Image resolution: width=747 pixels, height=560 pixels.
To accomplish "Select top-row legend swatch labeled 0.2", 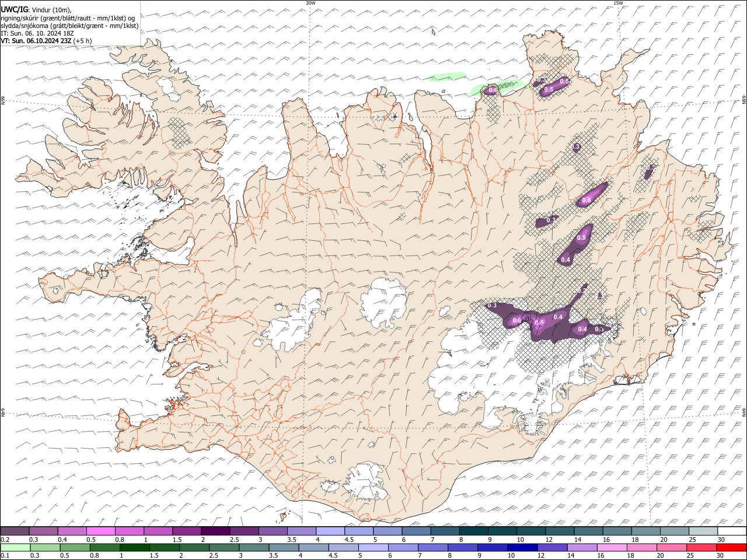I will tap(15, 531).
